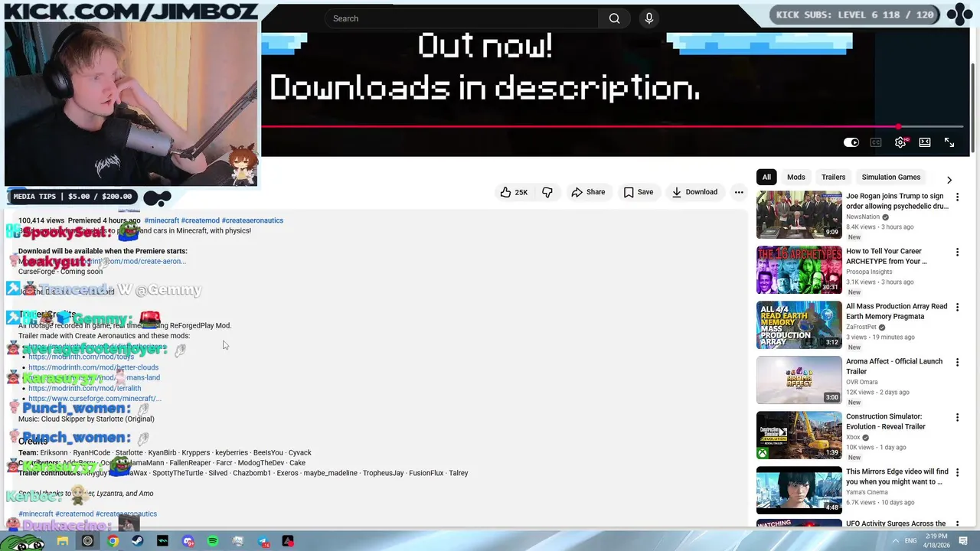Open Steam from taskbar

tap(137, 541)
